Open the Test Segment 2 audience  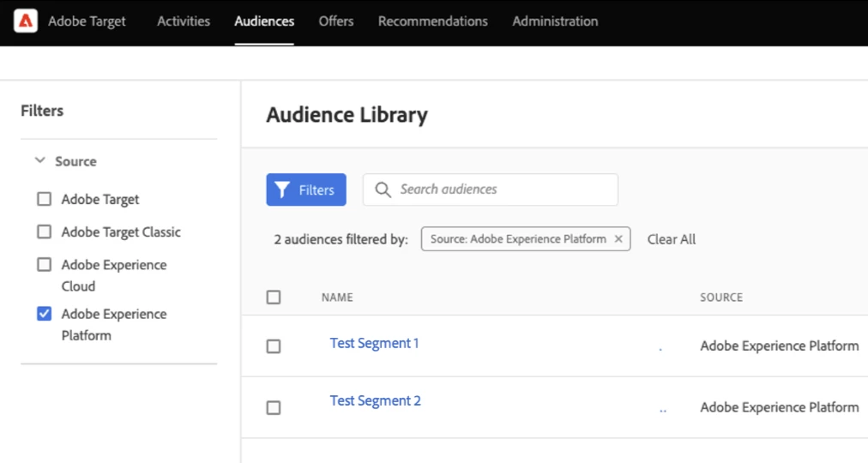(375, 400)
